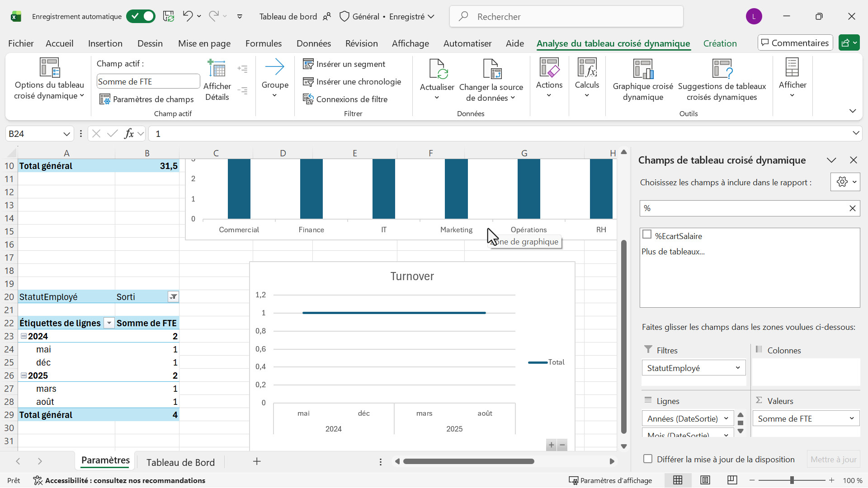Click Insérer un segment icon
The width and height of the screenshot is (868, 488).
(x=308, y=64)
